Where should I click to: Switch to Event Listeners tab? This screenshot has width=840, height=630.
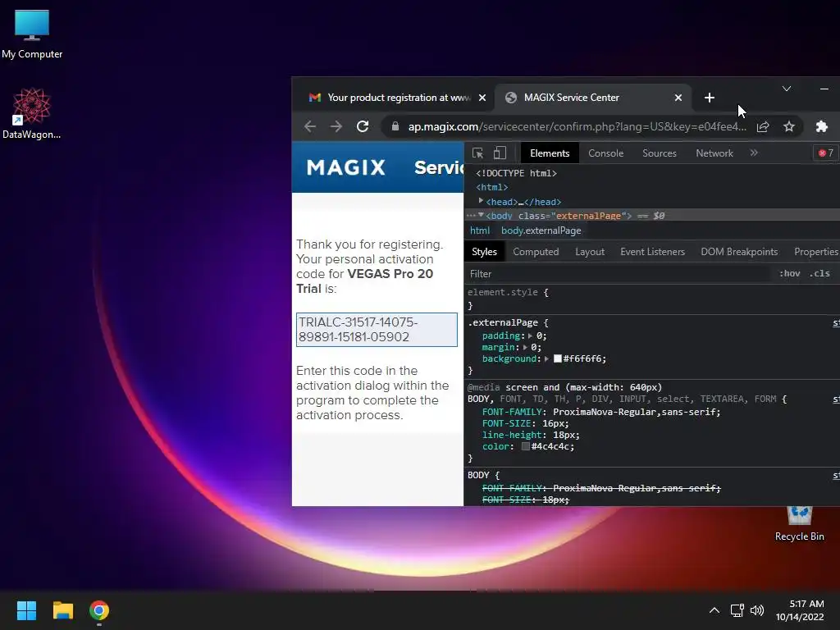(652, 252)
